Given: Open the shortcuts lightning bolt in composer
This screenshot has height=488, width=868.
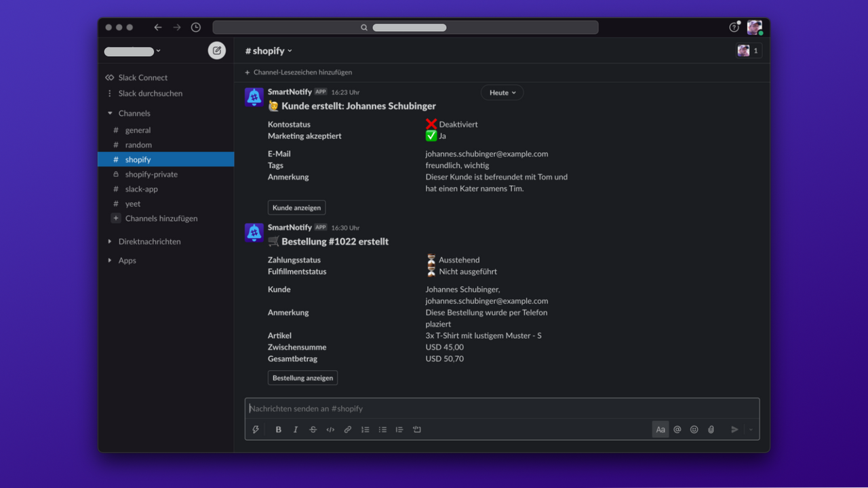Looking at the screenshot, I should (x=256, y=429).
